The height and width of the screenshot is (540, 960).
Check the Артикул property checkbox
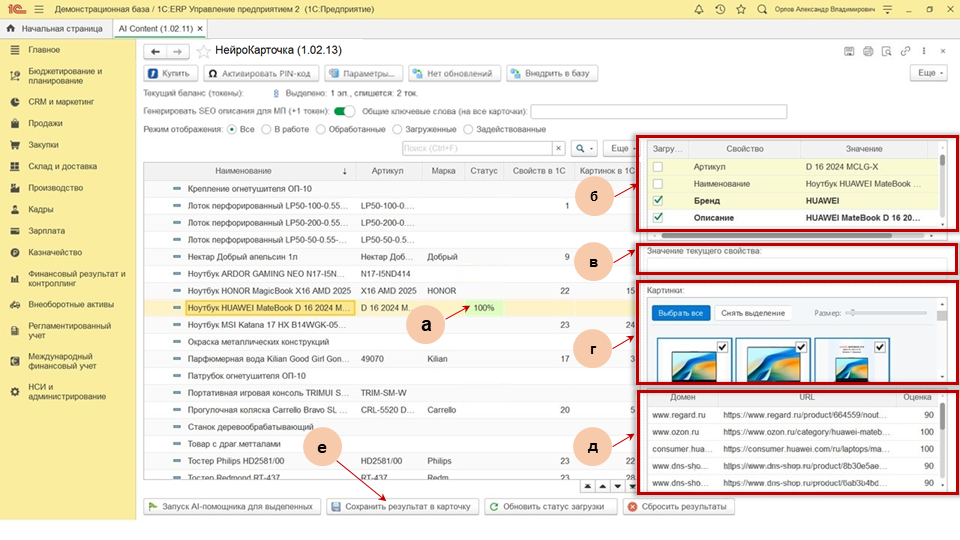click(x=658, y=166)
